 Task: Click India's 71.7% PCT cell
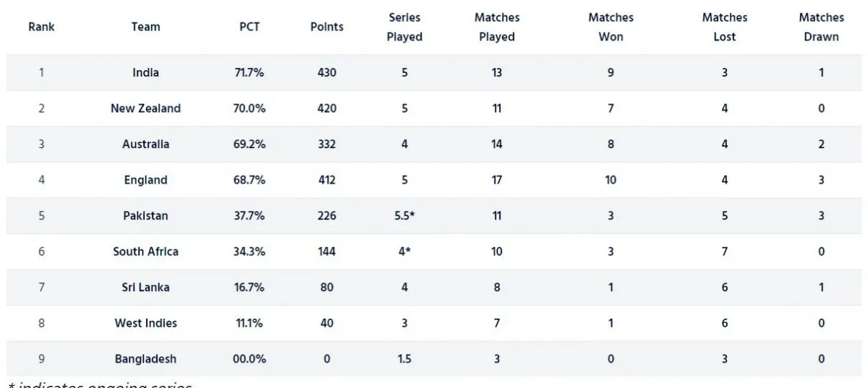250,72
